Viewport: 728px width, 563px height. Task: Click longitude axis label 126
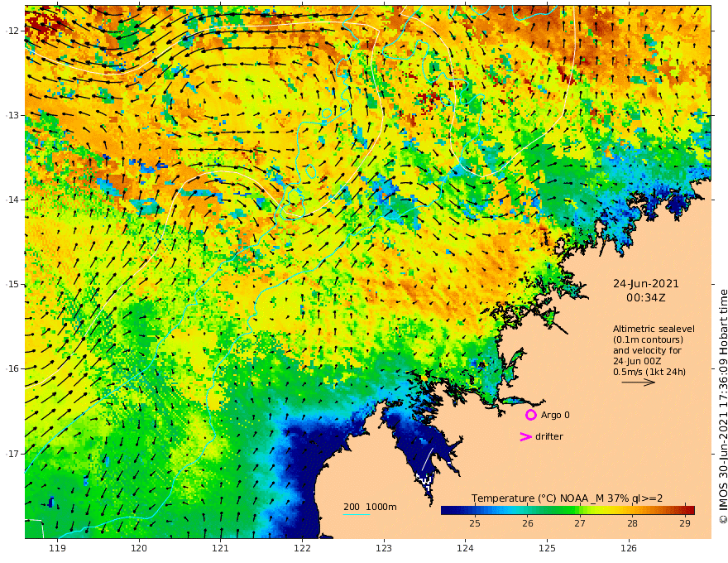pyautogui.click(x=629, y=548)
